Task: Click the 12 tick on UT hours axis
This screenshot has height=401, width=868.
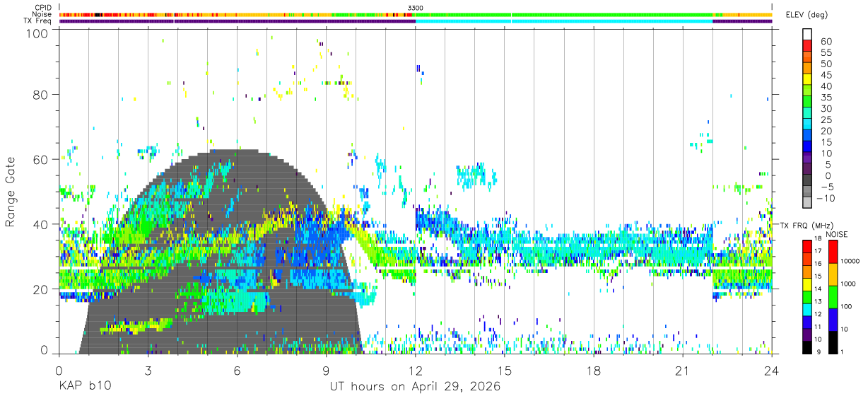Action: coord(416,371)
